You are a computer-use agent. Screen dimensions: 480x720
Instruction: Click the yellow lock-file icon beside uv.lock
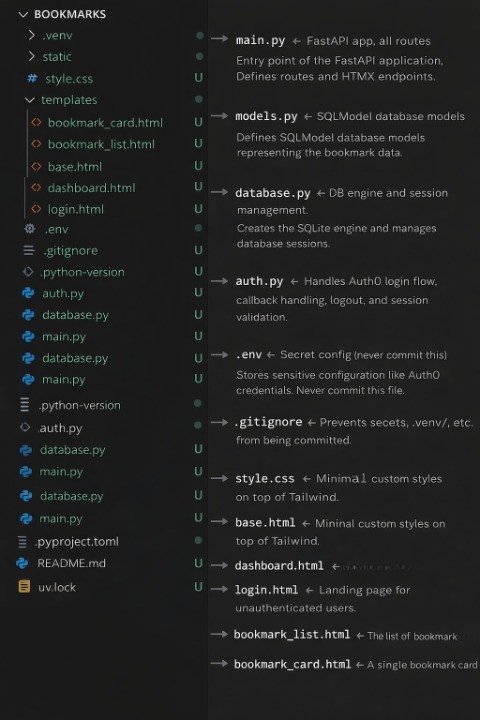(x=24, y=586)
